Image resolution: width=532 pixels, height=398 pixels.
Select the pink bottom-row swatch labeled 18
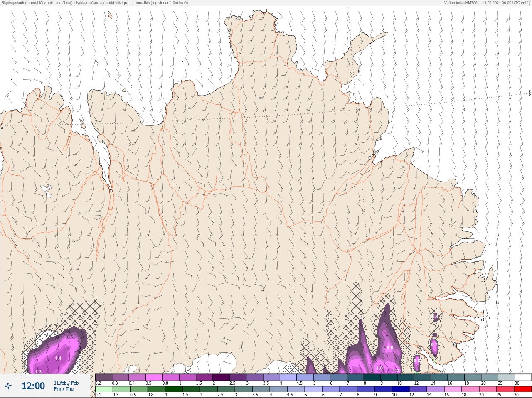(470, 389)
